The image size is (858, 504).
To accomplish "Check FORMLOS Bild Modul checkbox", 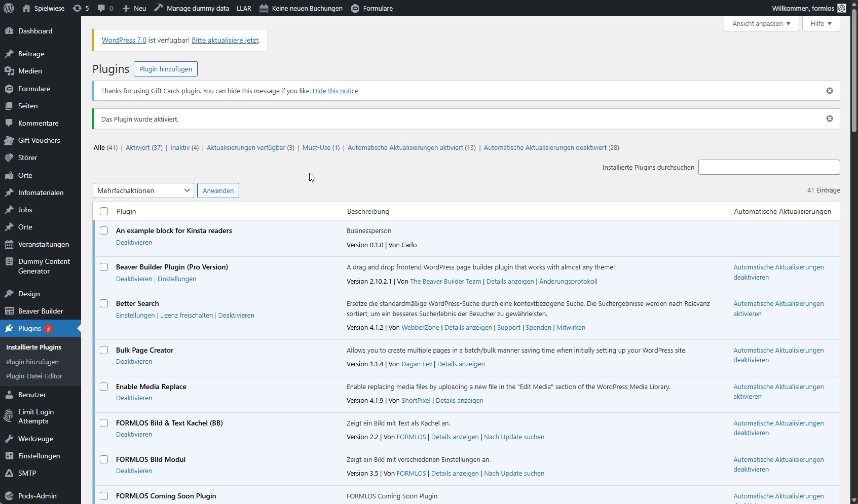I will tap(104, 459).
